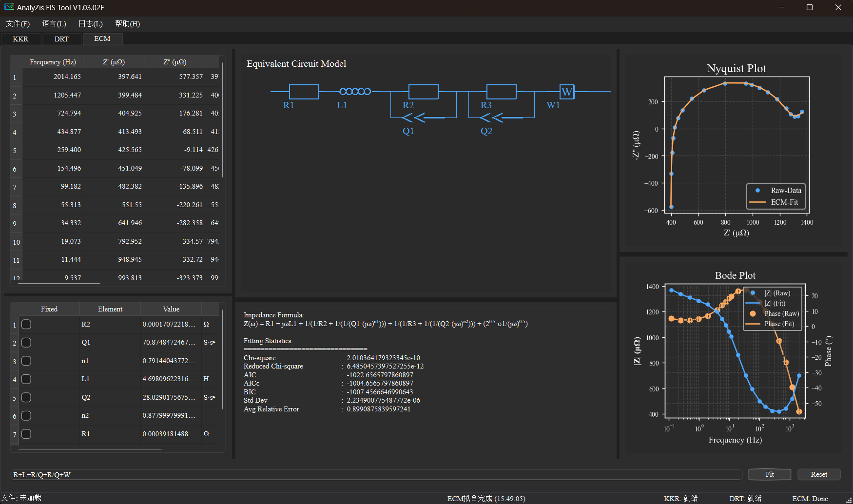Enable the Fixed checkbox for L1
This screenshot has height=504, width=853.
pyautogui.click(x=26, y=379)
